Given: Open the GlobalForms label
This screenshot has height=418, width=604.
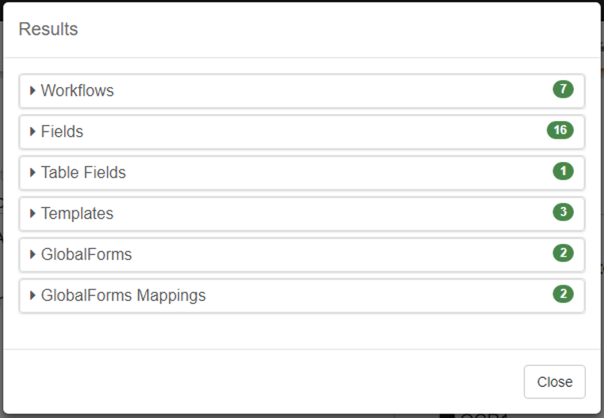Looking at the screenshot, I should [x=86, y=255].
